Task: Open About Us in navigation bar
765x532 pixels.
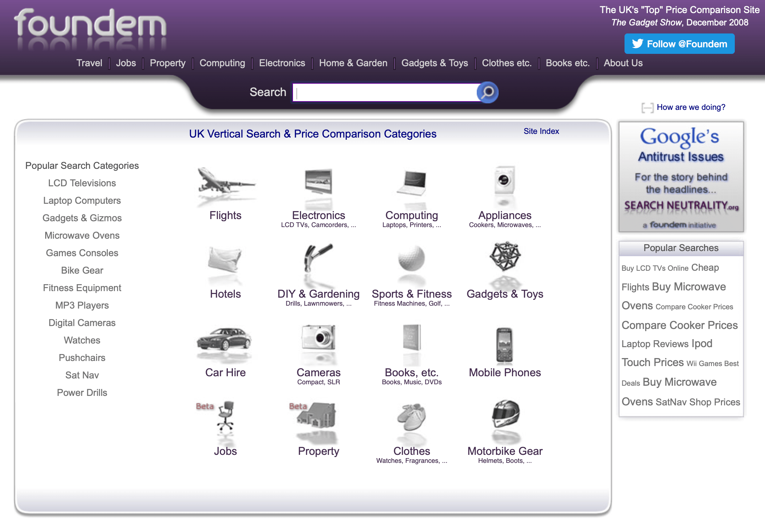Action: click(x=623, y=63)
